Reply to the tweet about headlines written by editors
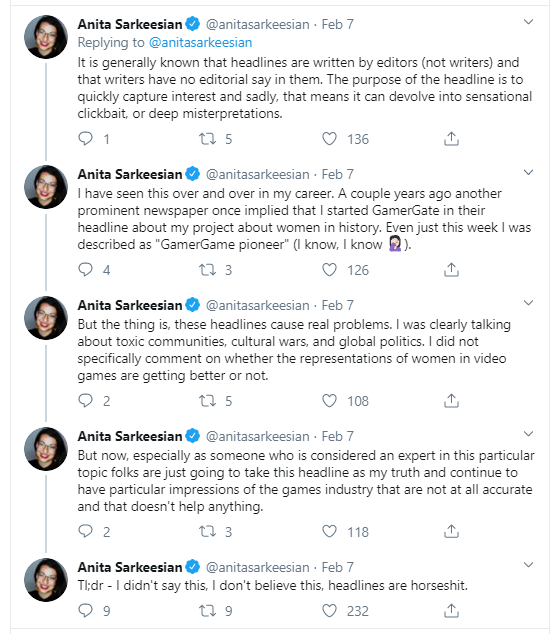Screen dimensions: 560x634 85,139
